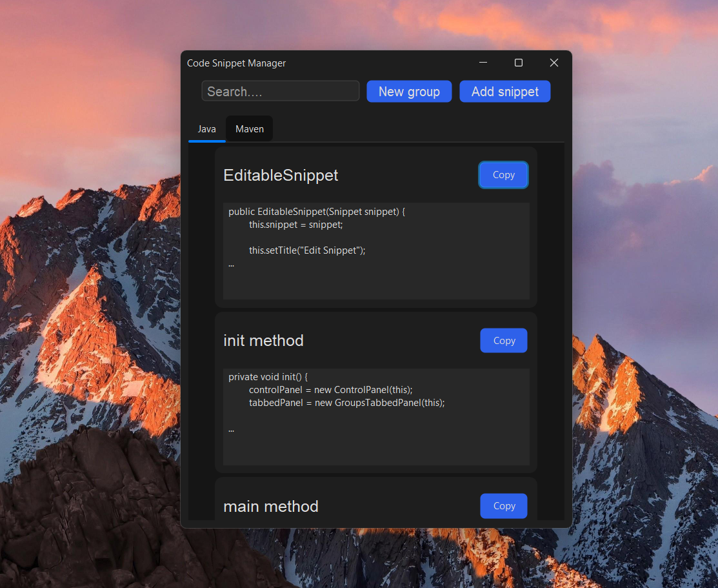Click line 'public EditableSnippet(Snippet snippet) {'

click(x=316, y=212)
